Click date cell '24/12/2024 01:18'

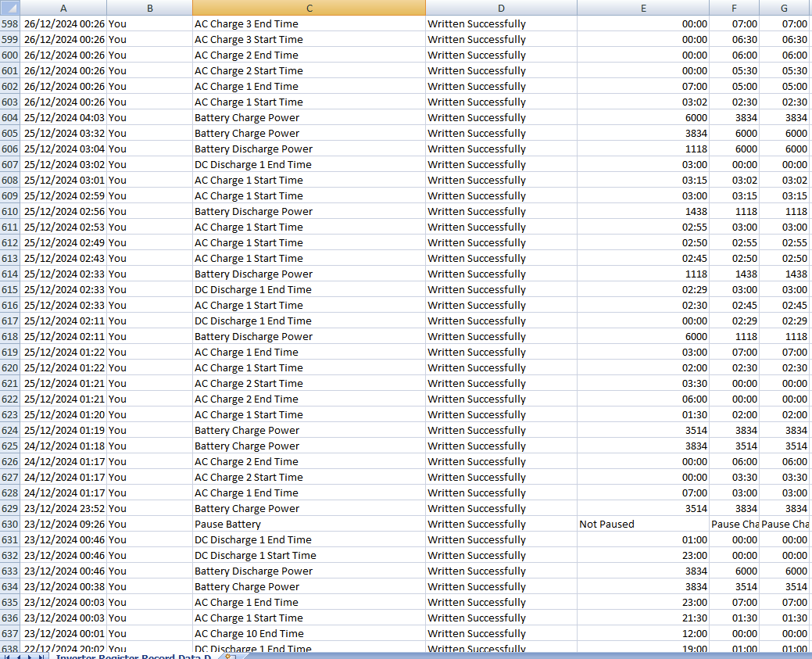point(64,446)
